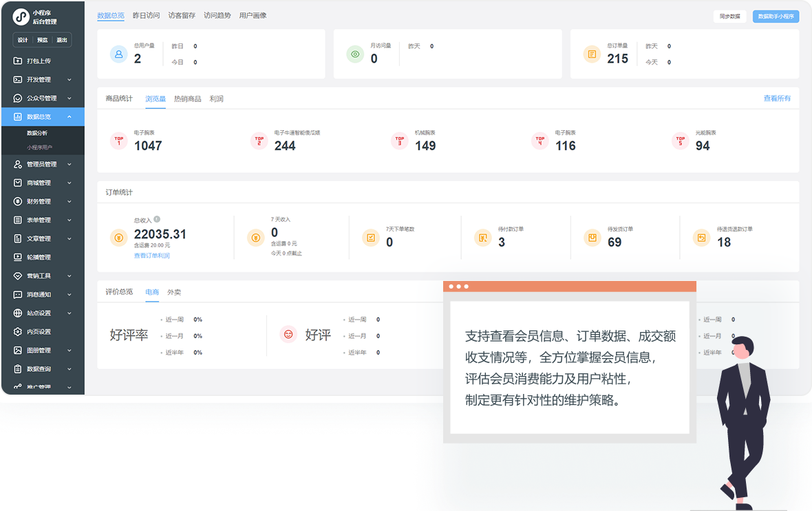Click the 总订单量 order list icon
The height and width of the screenshot is (511, 812).
[592, 54]
